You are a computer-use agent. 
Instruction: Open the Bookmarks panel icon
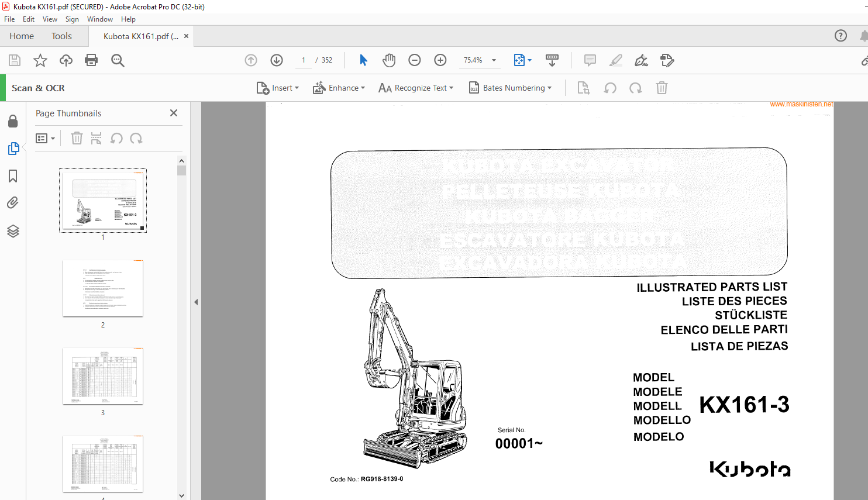[x=13, y=176]
